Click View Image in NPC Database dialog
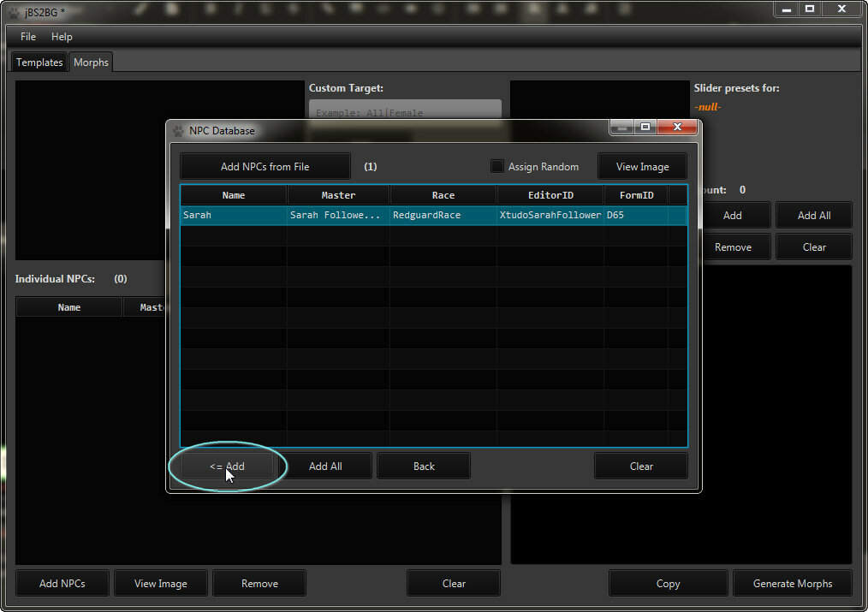 [642, 167]
